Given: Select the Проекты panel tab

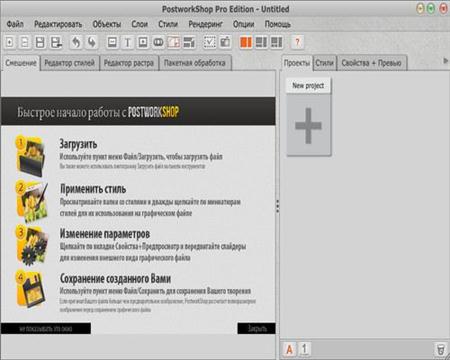Looking at the screenshot, I should point(297,63).
